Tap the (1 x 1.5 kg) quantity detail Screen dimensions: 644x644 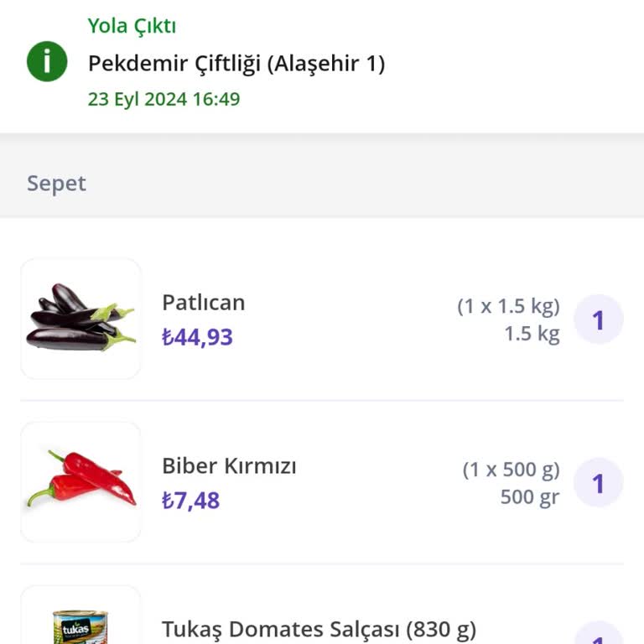click(x=508, y=306)
